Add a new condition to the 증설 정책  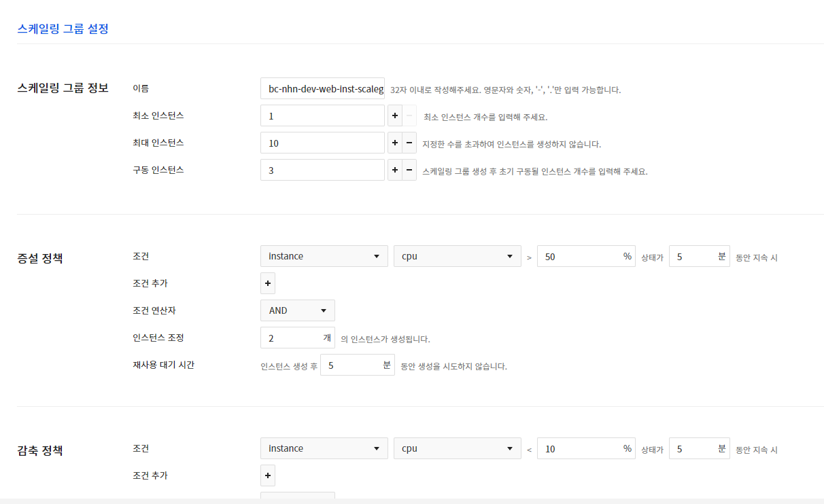(267, 283)
